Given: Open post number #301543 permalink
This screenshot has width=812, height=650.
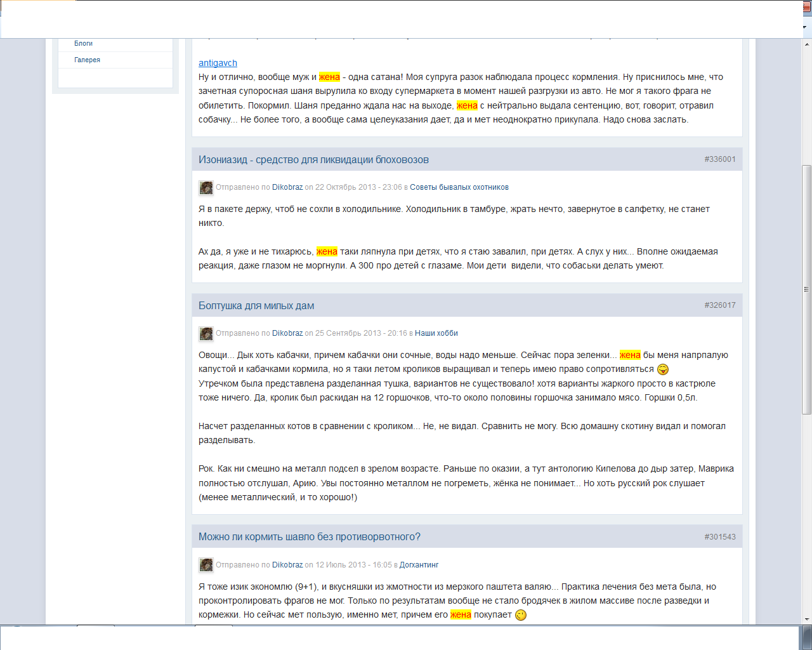Looking at the screenshot, I should click(x=720, y=537).
